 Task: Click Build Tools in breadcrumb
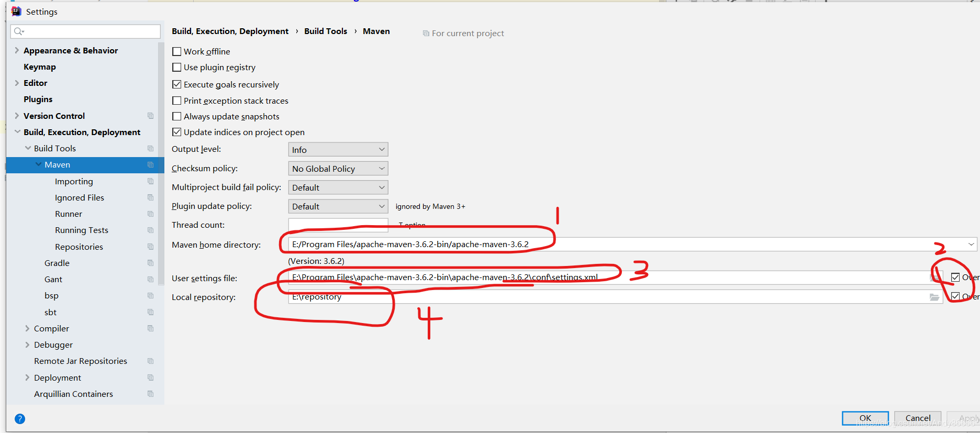[x=326, y=31]
